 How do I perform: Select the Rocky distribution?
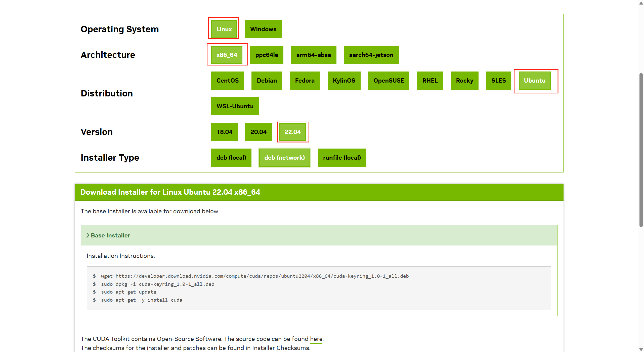coord(464,81)
